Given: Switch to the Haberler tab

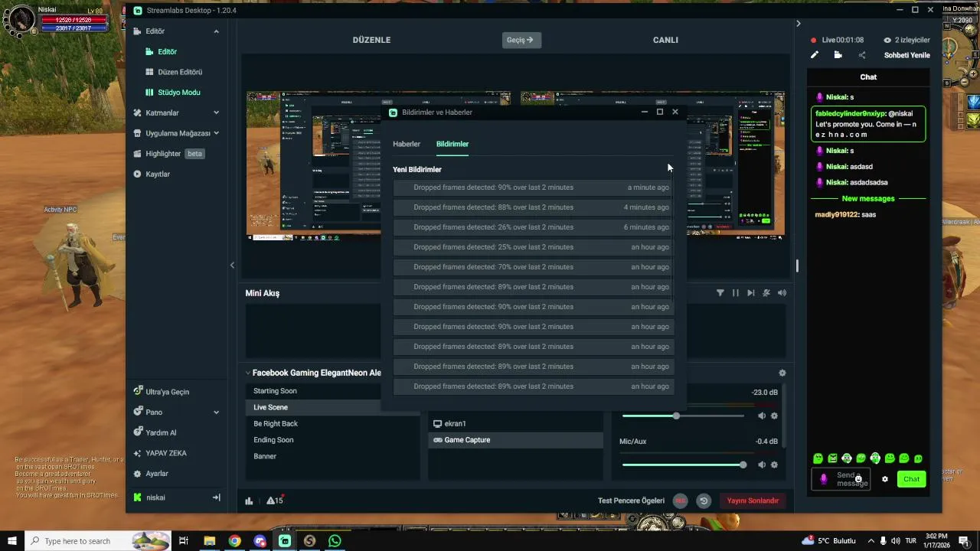Looking at the screenshot, I should click(x=407, y=144).
